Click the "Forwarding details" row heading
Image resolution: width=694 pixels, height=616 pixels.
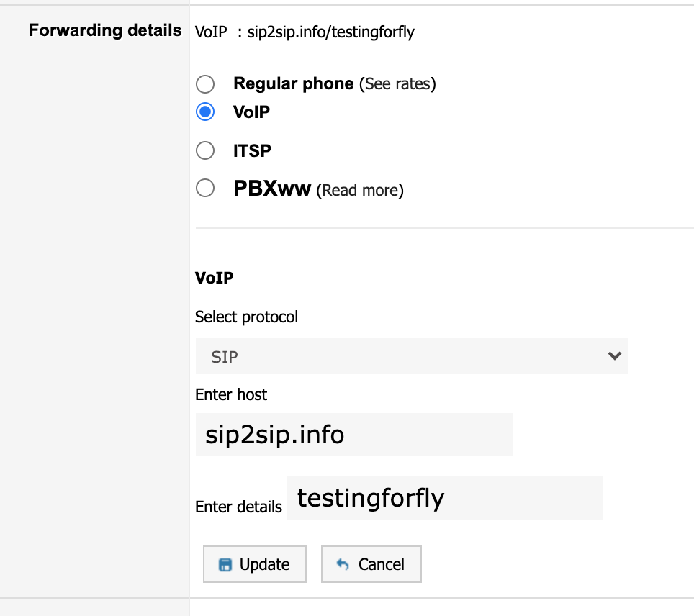(x=105, y=31)
